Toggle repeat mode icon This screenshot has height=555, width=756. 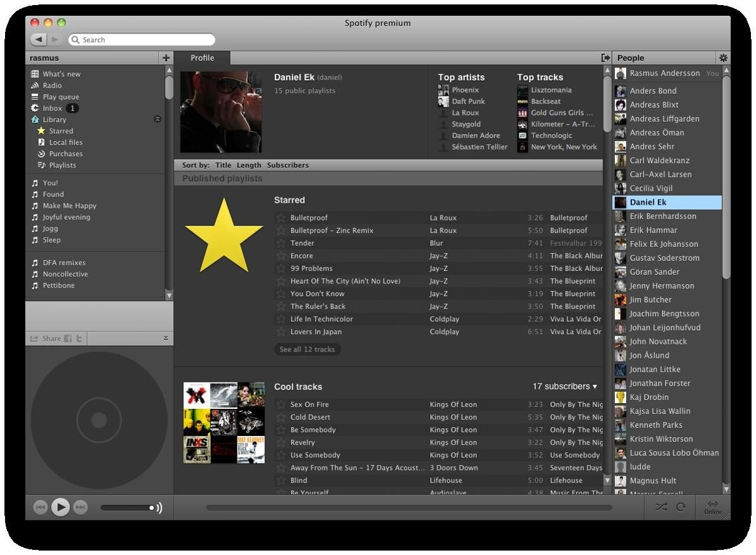point(680,507)
